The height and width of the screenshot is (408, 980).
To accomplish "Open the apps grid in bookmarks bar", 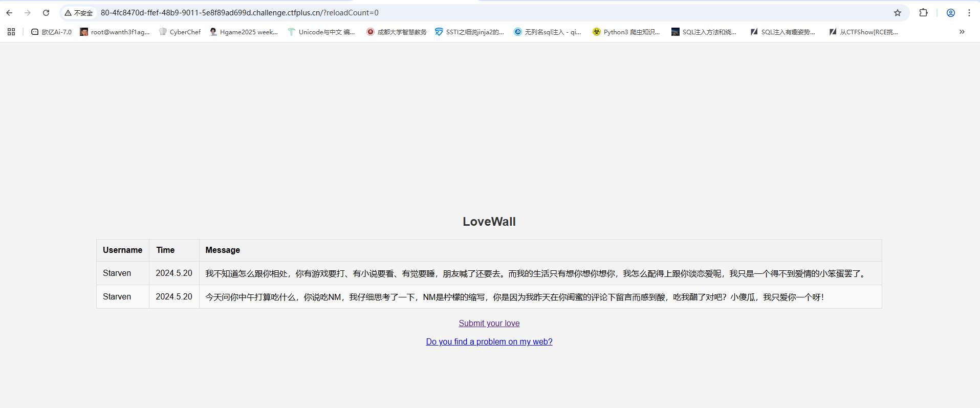I will pyautogui.click(x=11, y=32).
